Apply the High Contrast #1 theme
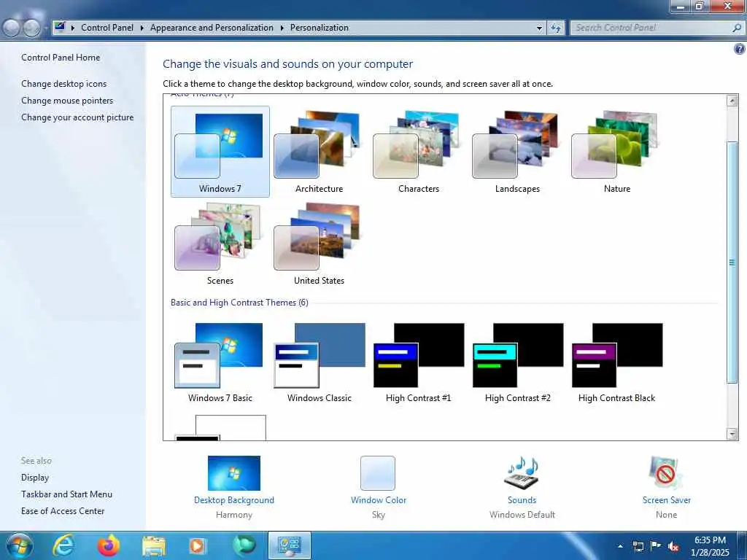Screen dimensions: 747x560 point(418,363)
